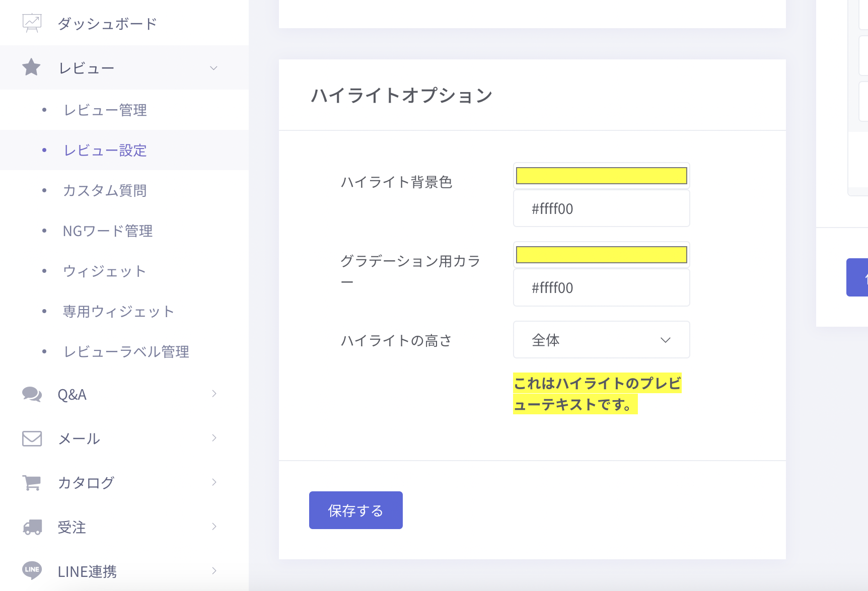Click the カタログ shopping cart icon
868x591 pixels.
[32, 482]
